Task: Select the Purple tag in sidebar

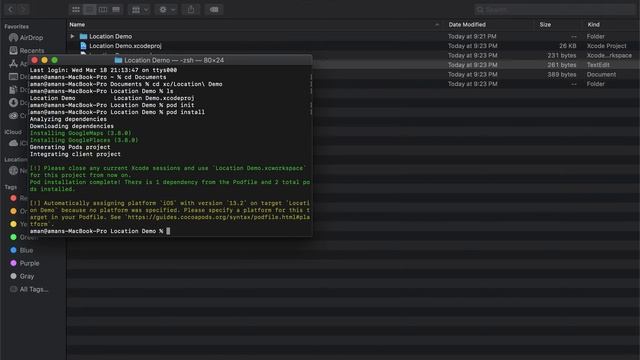Action: tap(25, 263)
